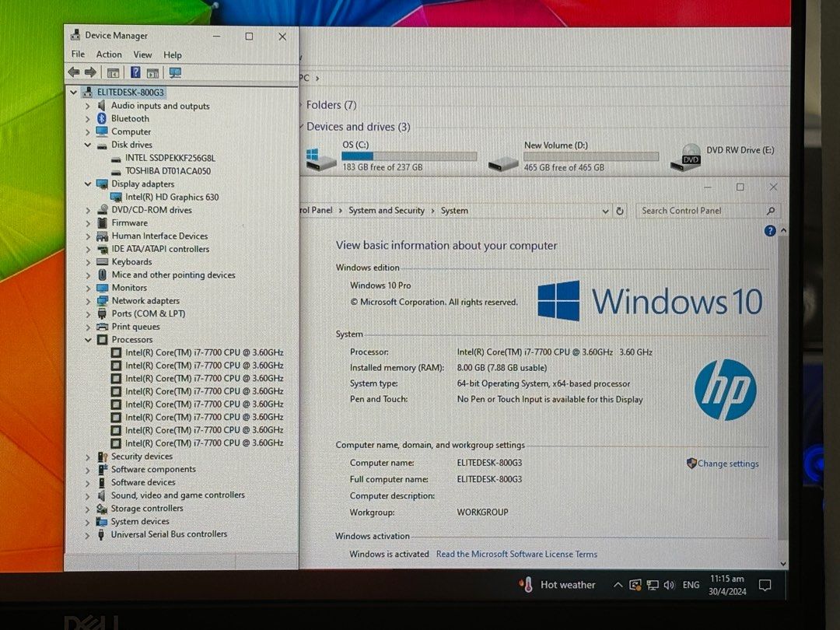Click the Properties icon in the toolbar

[x=152, y=72]
